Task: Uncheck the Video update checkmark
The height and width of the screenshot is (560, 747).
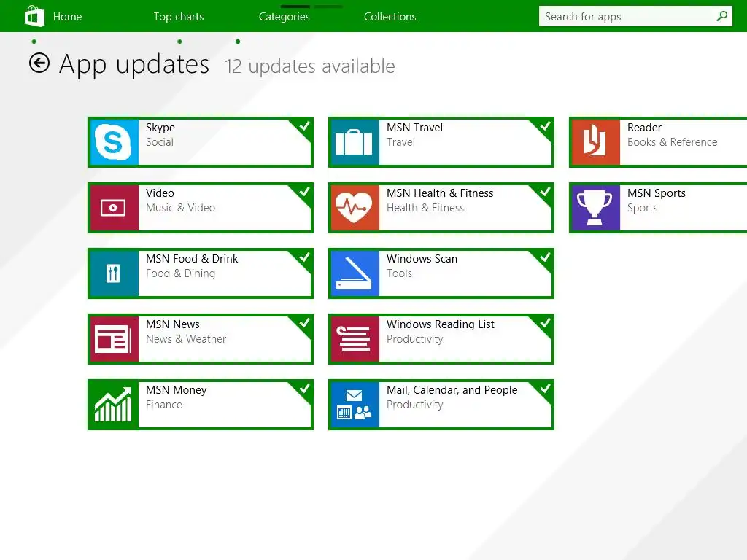Action: 304,192
